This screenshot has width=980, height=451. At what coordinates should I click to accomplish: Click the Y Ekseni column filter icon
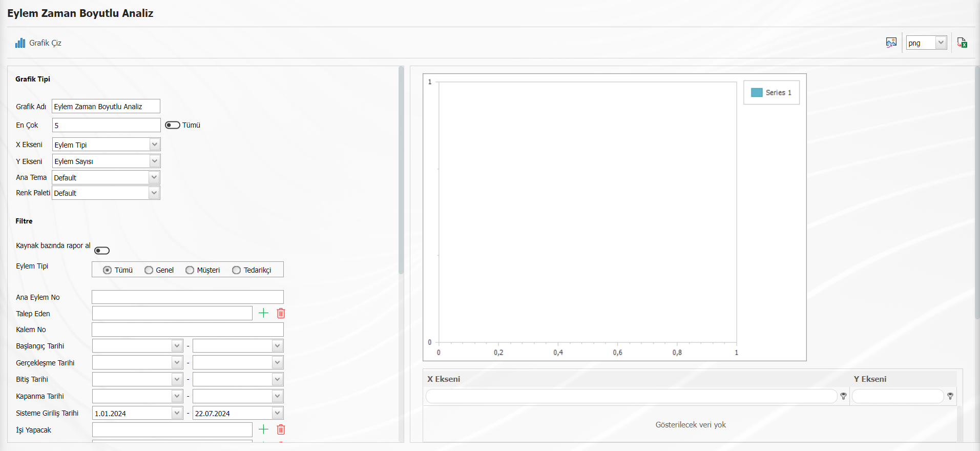pos(950,396)
